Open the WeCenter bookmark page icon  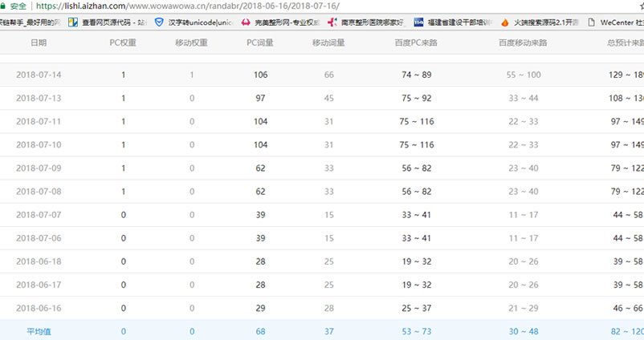(592, 22)
